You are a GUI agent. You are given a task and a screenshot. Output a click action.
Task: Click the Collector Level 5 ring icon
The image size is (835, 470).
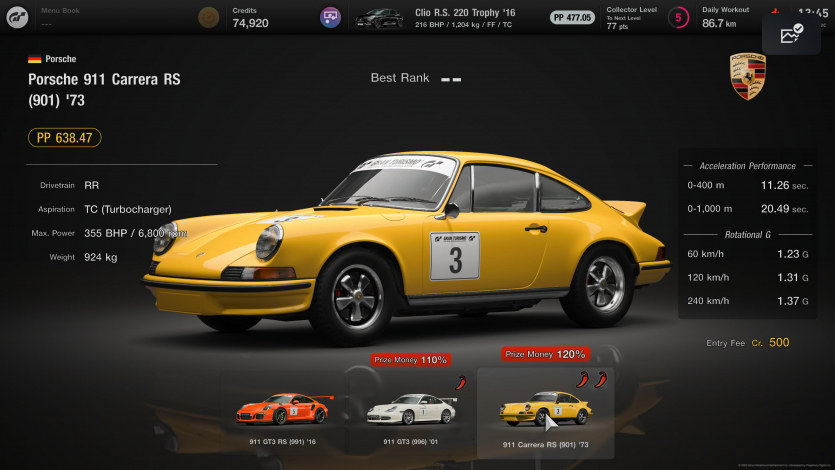coord(679,17)
